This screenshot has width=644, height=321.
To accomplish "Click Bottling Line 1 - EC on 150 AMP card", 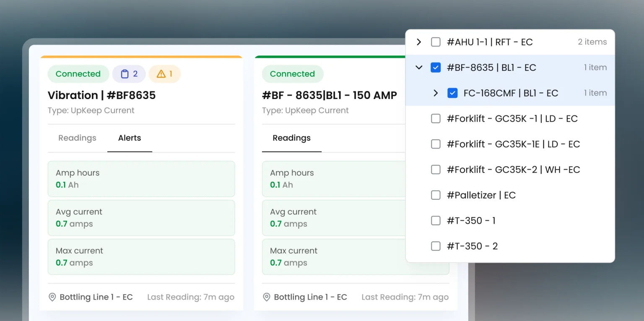I will click(x=310, y=297).
